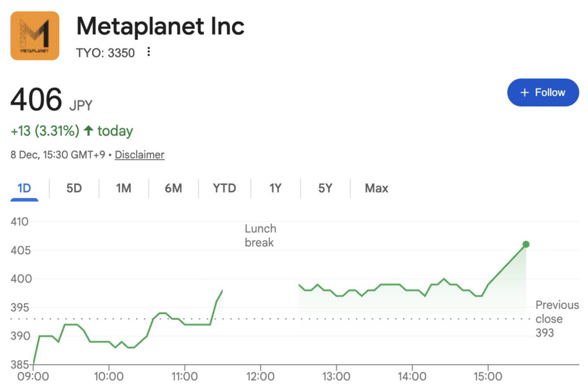
Task: Switch to the Max chart view
Action: (376, 188)
